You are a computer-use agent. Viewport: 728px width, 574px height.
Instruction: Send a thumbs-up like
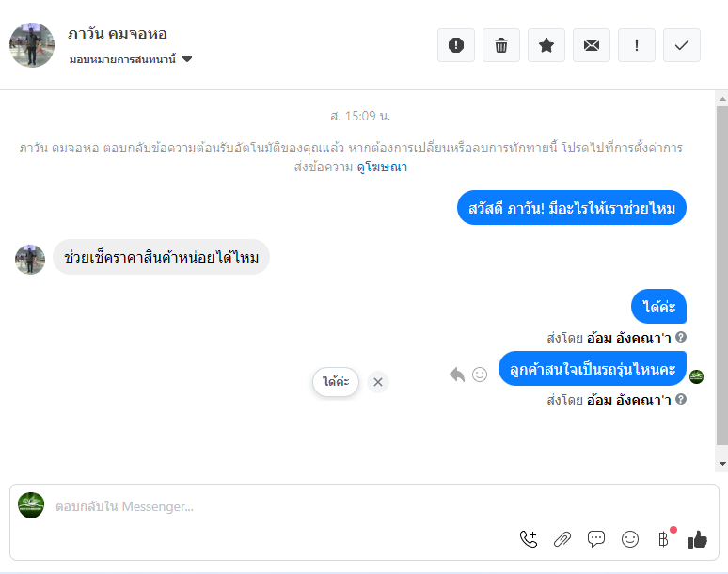[697, 539]
